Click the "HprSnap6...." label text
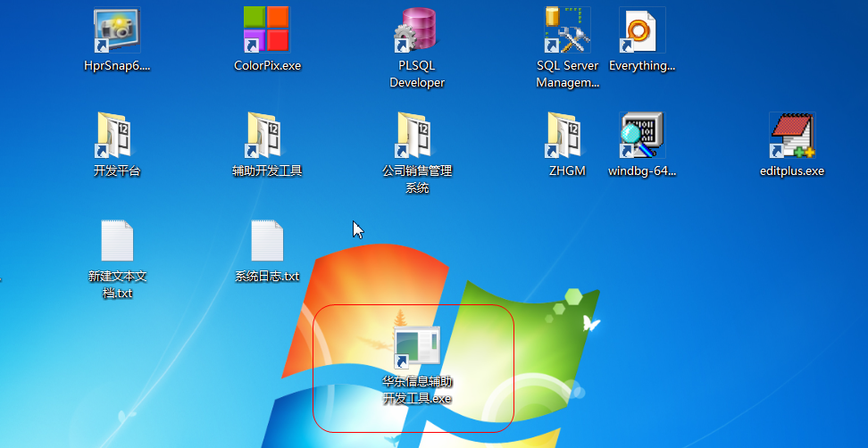 (117, 66)
